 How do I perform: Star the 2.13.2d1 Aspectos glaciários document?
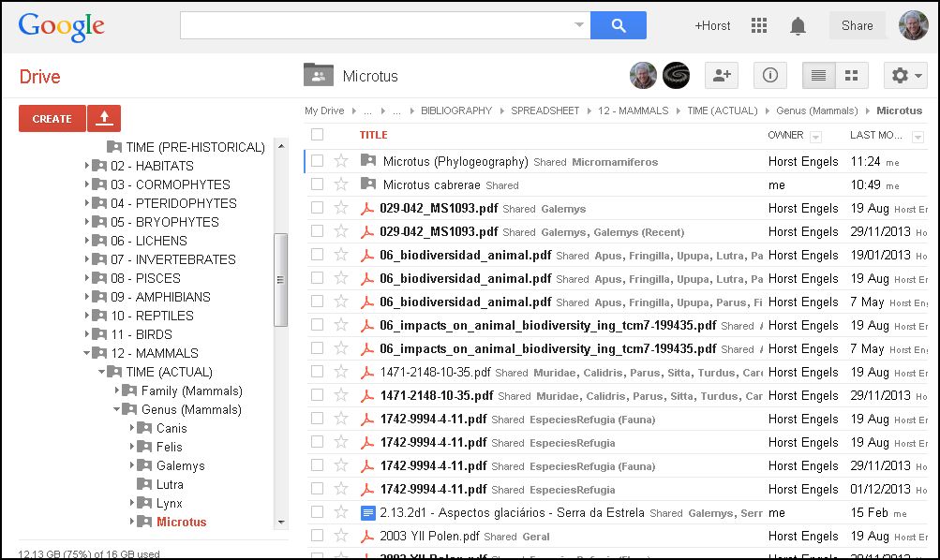[341, 512]
